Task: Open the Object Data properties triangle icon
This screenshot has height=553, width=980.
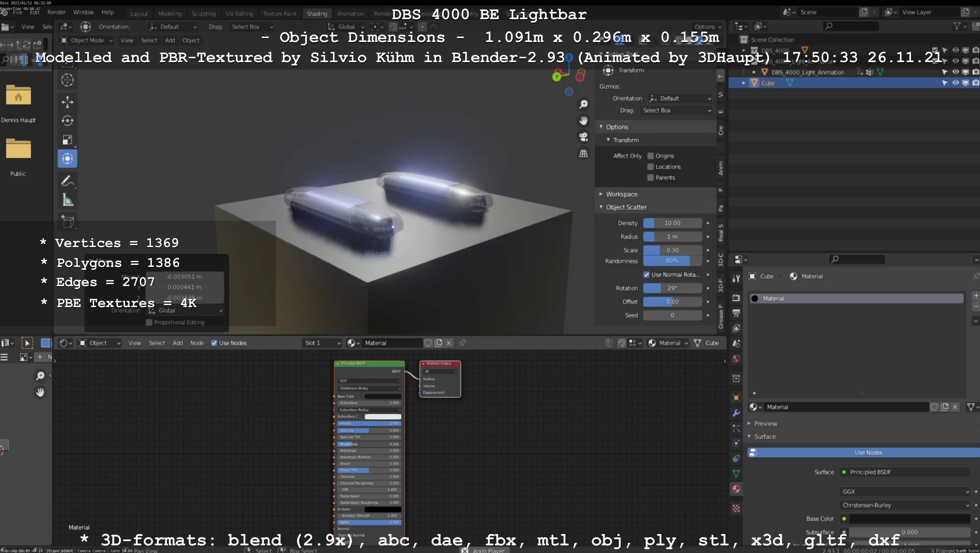Action: [736, 473]
